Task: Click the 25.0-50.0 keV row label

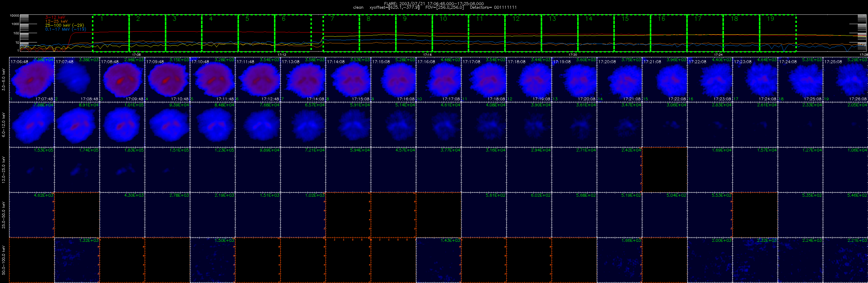Action: [4, 215]
